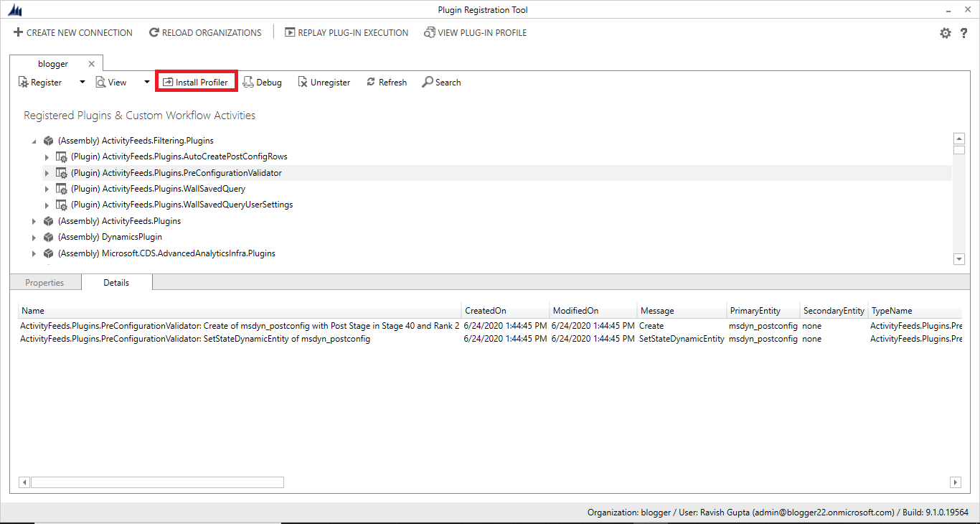Viewport: 980px width, 524px height.
Task: Select ActivityFeeds.Plugins.WallSavedQuery tree item text
Action: click(x=158, y=189)
